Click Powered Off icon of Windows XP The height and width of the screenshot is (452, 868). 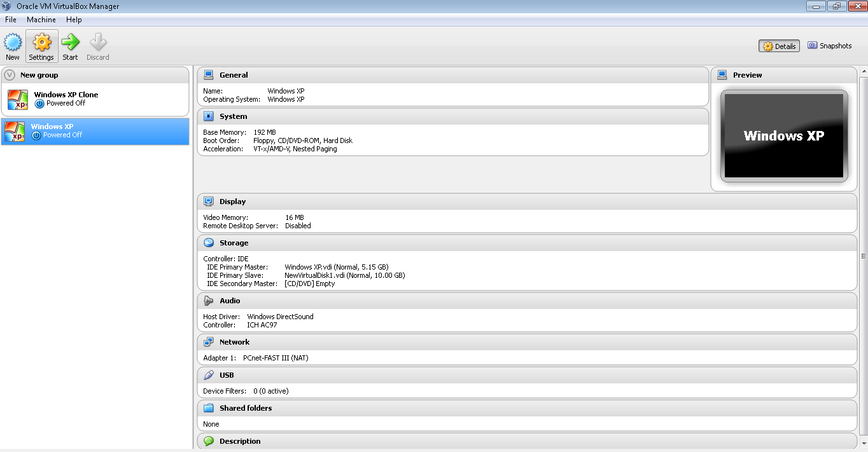(36, 135)
